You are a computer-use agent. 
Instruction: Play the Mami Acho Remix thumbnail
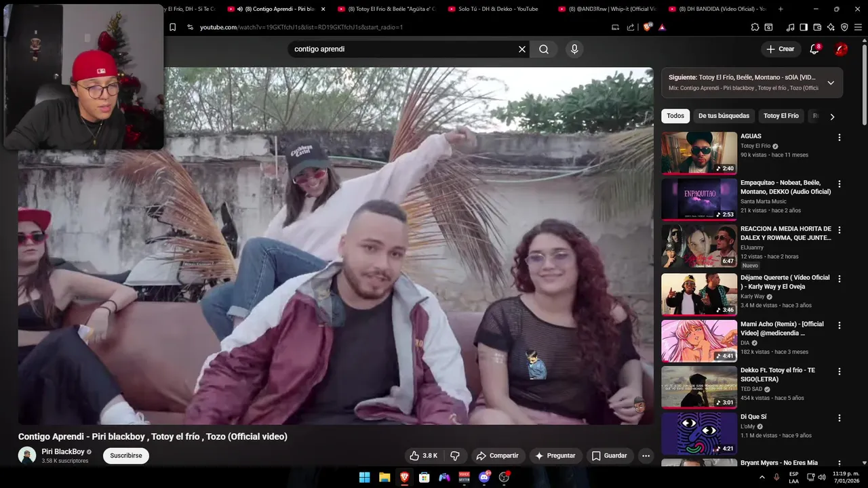699,341
